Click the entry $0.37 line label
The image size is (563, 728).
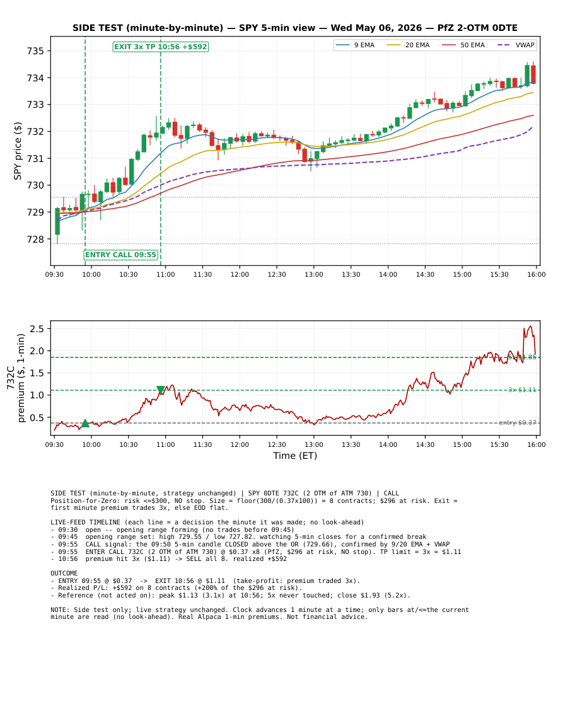(x=518, y=422)
